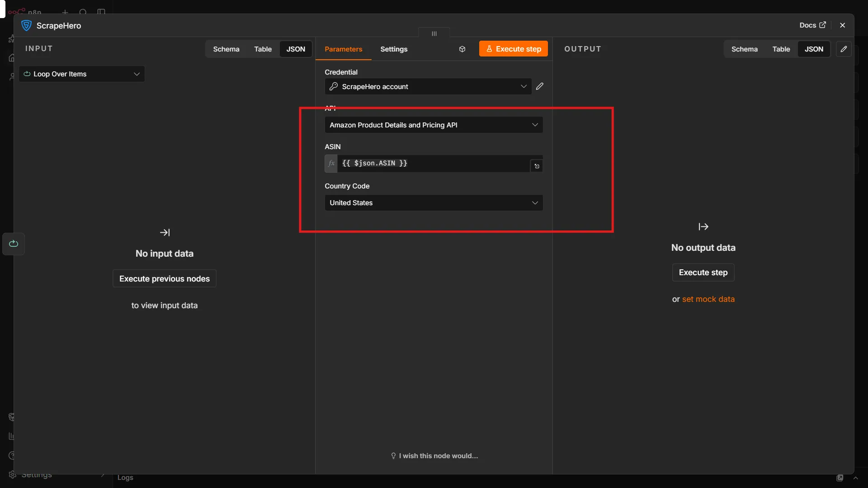The width and height of the screenshot is (868, 488).
Task: Click Execute previous nodes button
Action: point(165,279)
